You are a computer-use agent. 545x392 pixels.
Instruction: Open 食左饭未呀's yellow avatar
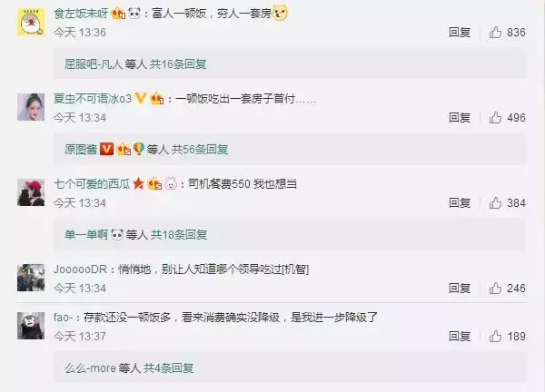pos(31,22)
